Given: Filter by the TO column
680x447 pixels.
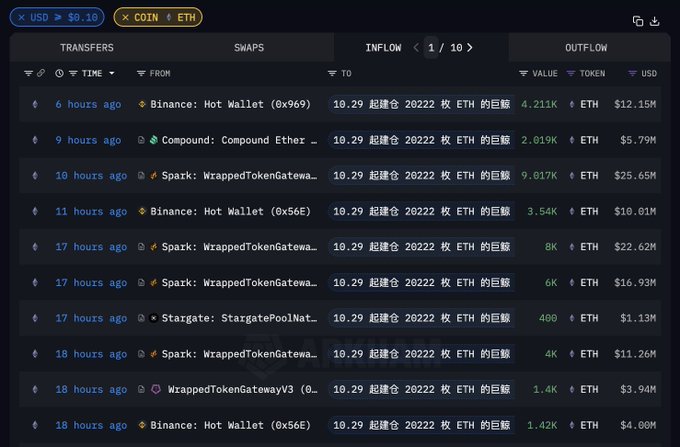Looking at the screenshot, I should pyautogui.click(x=332, y=73).
